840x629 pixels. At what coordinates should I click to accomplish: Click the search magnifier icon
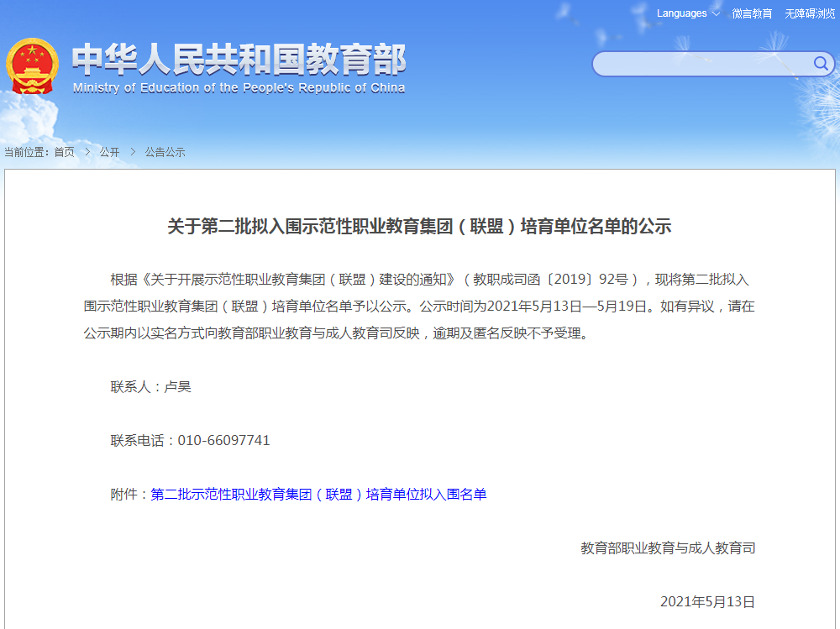point(822,64)
